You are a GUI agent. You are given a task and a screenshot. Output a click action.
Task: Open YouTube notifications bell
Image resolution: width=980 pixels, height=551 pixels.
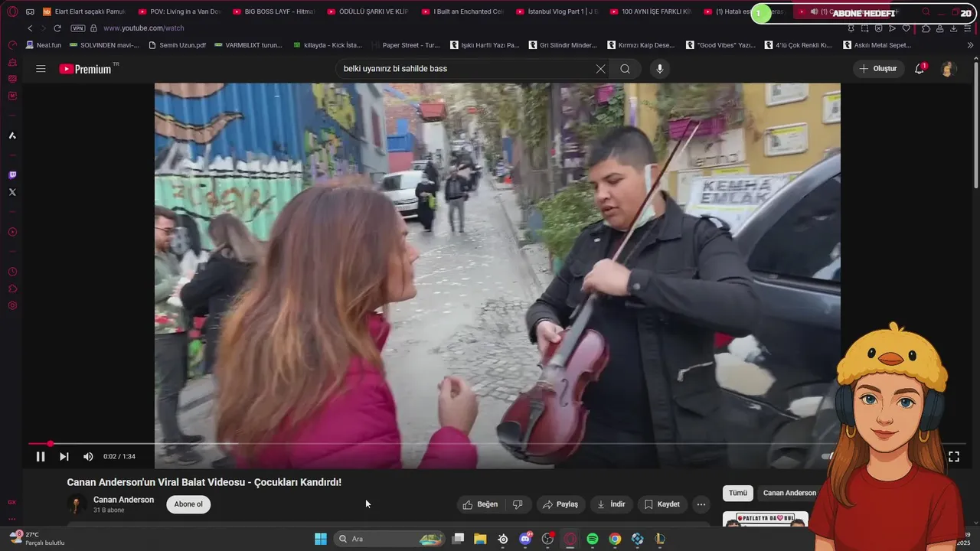(920, 69)
